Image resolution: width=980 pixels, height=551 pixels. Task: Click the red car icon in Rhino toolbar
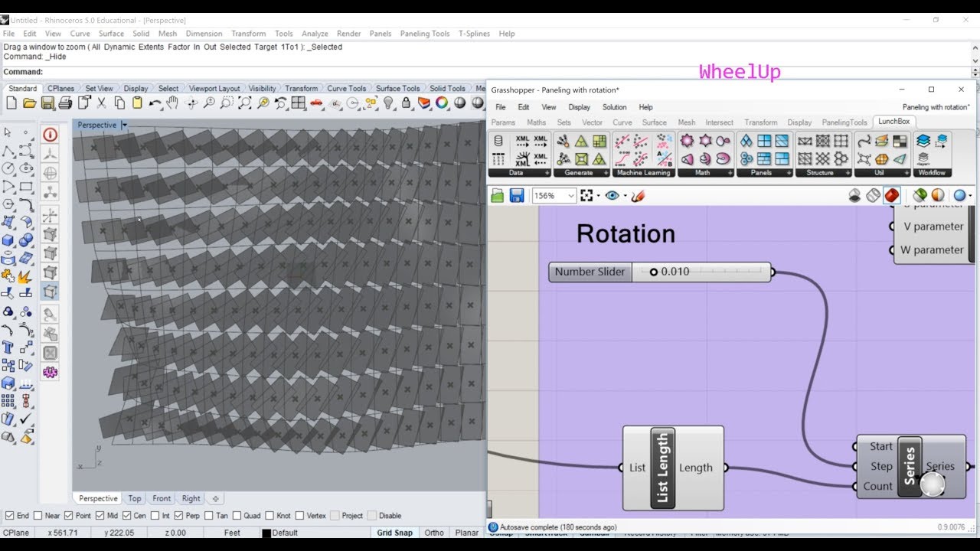pyautogui.click(x=317, y=103)
